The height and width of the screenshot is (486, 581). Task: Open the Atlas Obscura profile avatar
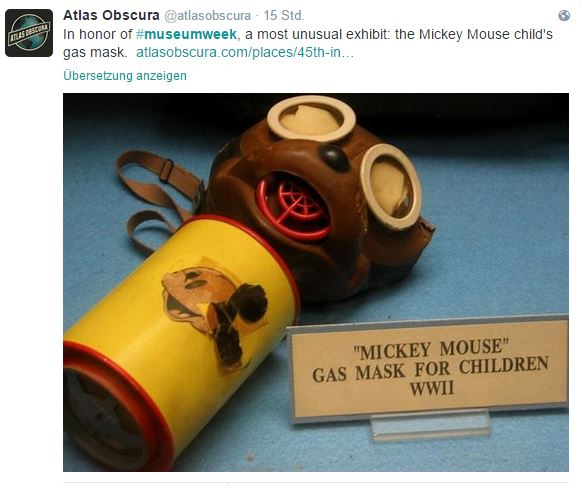coord(29,33)
